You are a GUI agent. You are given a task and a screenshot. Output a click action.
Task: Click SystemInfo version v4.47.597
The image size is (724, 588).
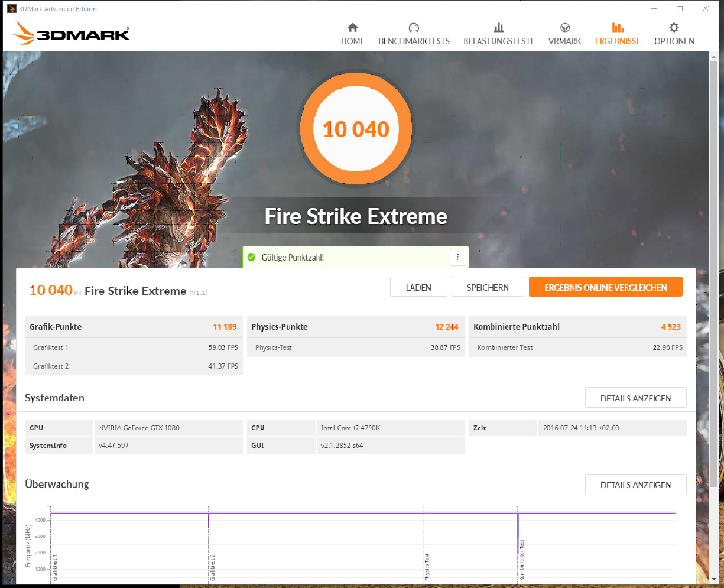click(x=113, y=446)
